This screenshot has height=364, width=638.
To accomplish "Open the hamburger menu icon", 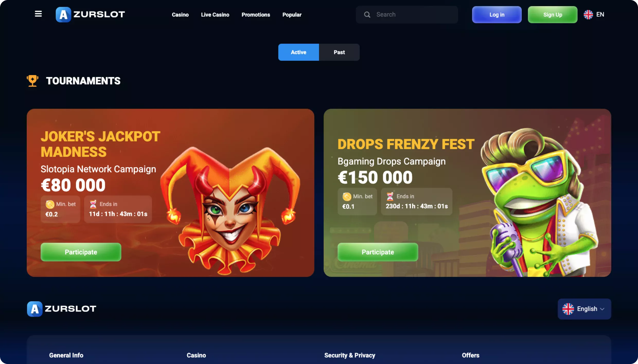I will [38, 14].
